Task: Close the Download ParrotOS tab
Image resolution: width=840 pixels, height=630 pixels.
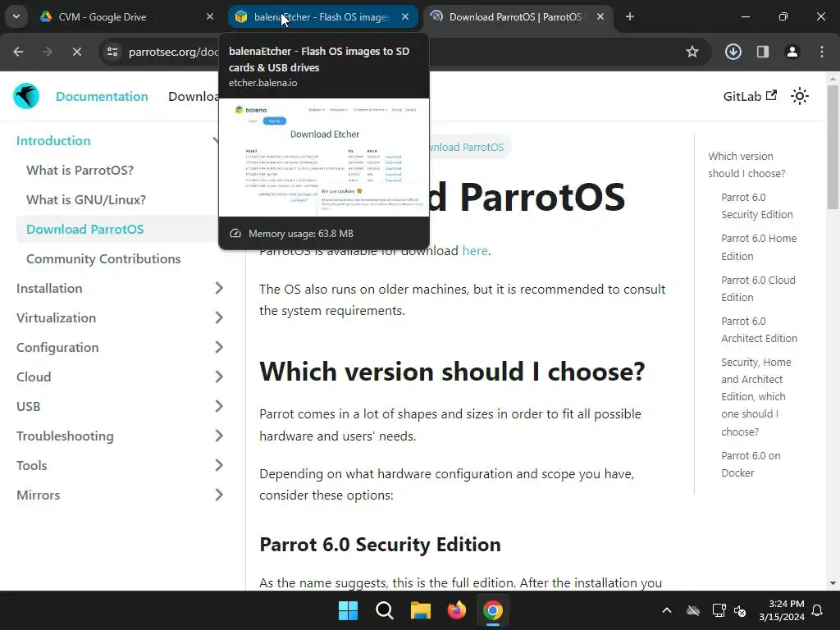Action: 600,16
